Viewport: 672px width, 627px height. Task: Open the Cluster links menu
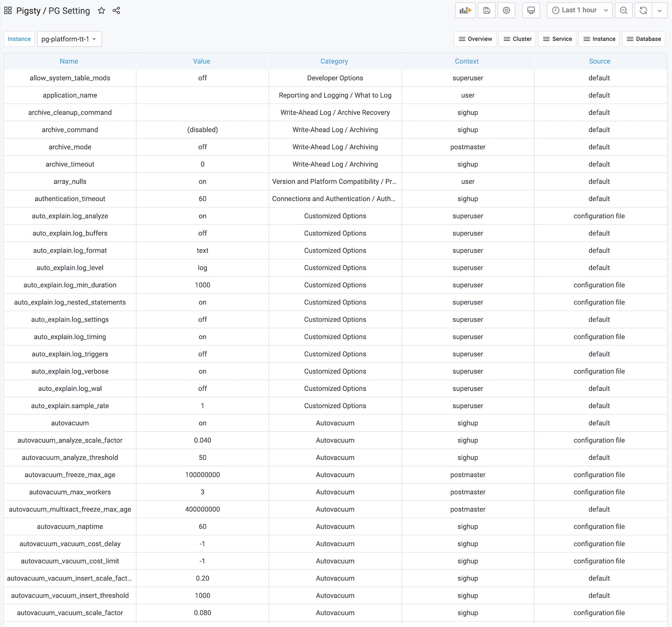pyautogui.click(x=517, y=39)
